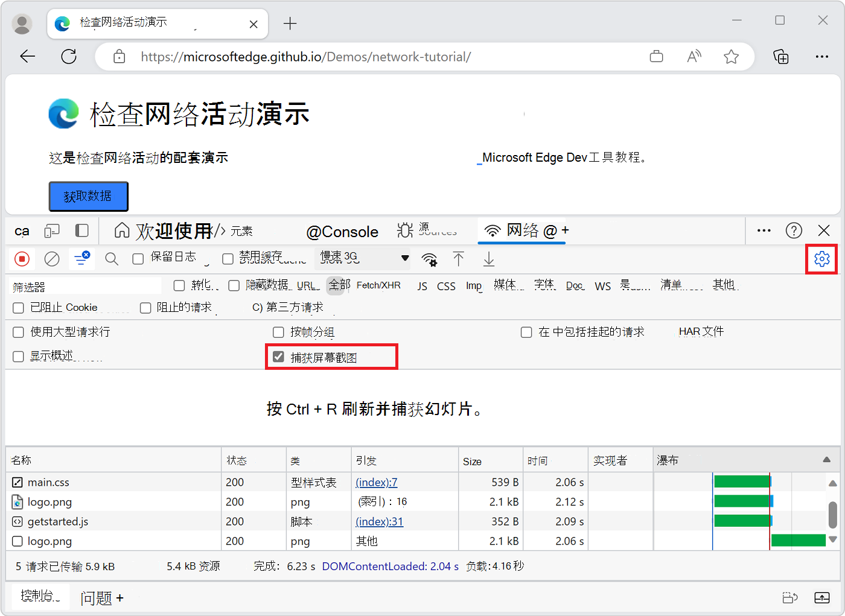Open the (index):31 initiator link
The width and height of the screenshot is (845, 616).
point(379,521)
